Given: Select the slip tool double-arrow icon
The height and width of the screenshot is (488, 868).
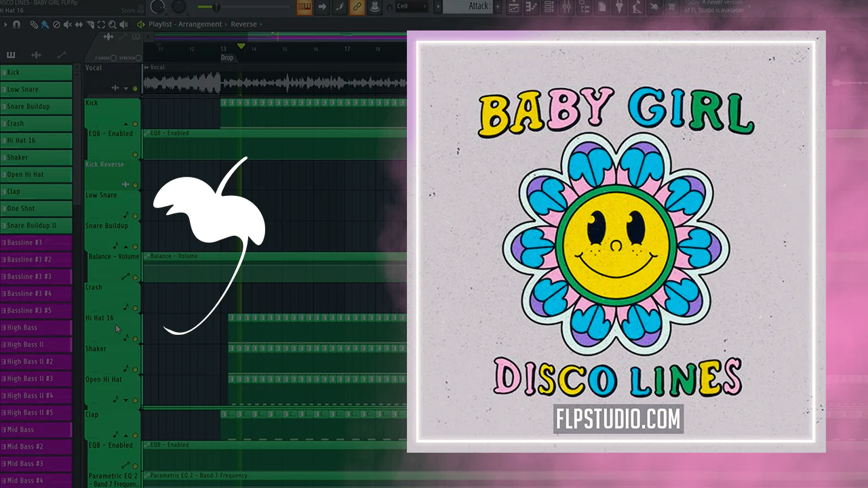Looking at the screenshot, I should click(79, 24).
